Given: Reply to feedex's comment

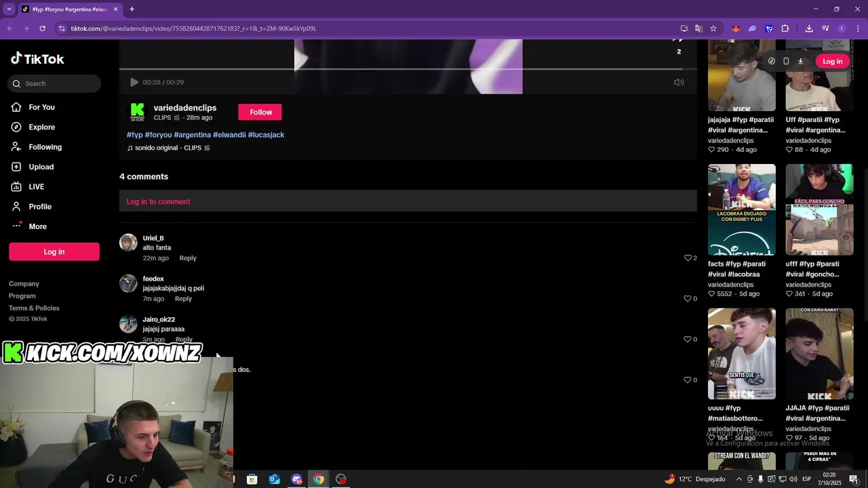Looking at the screenshot, I should tap(183, 299).
